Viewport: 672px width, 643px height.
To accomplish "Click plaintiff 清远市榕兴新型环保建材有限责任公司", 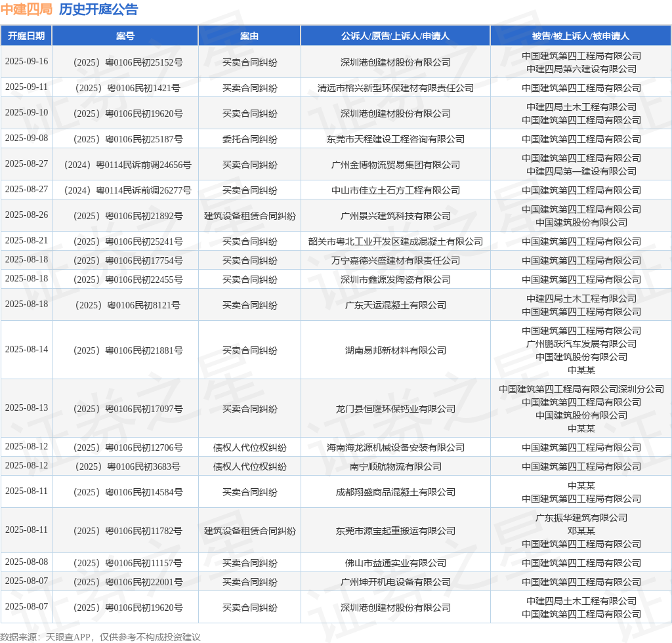I will tap(396, 88).
